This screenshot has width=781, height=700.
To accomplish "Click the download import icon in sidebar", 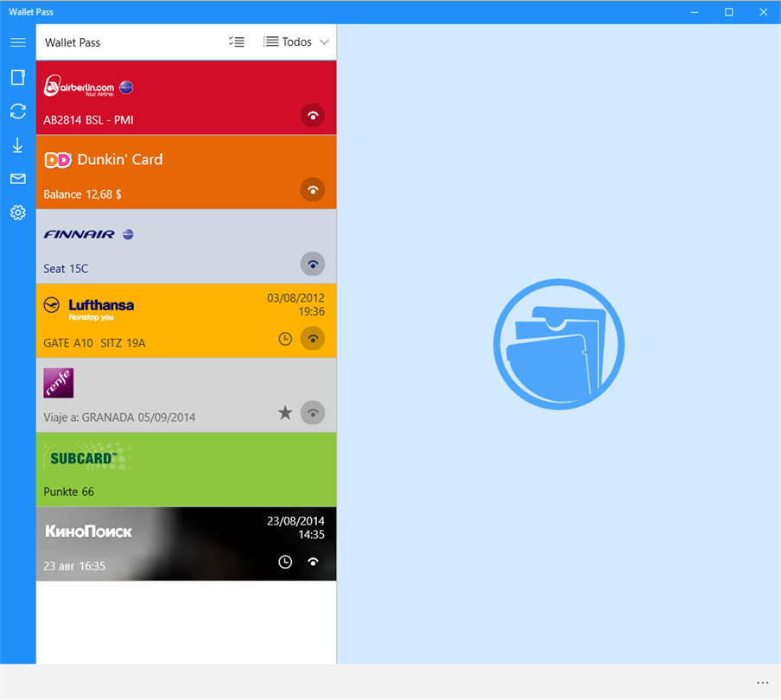I will tap(18, 145).
